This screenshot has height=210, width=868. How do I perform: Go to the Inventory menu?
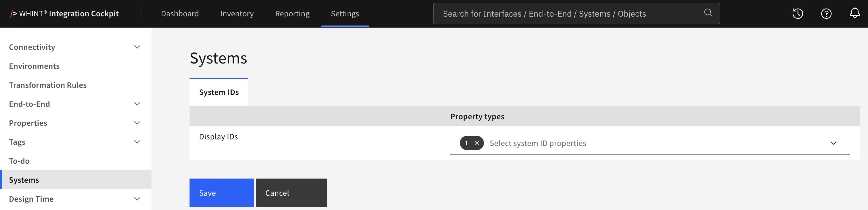click(237, 13)
